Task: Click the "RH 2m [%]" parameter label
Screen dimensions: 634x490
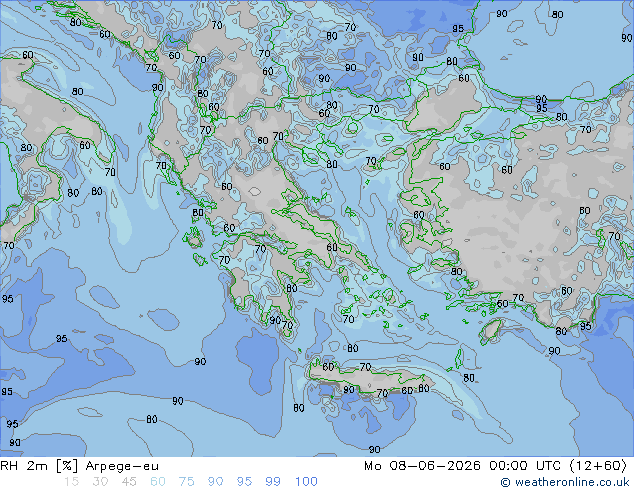Action: click(39, 466)
